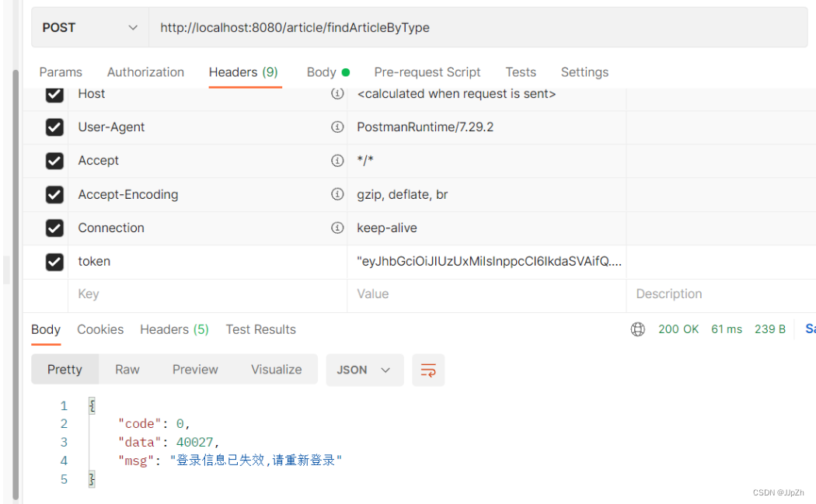This screenshot has height=504, width=816.
Task: Click the left vertical scrollbar
Action: coord(16,283)
